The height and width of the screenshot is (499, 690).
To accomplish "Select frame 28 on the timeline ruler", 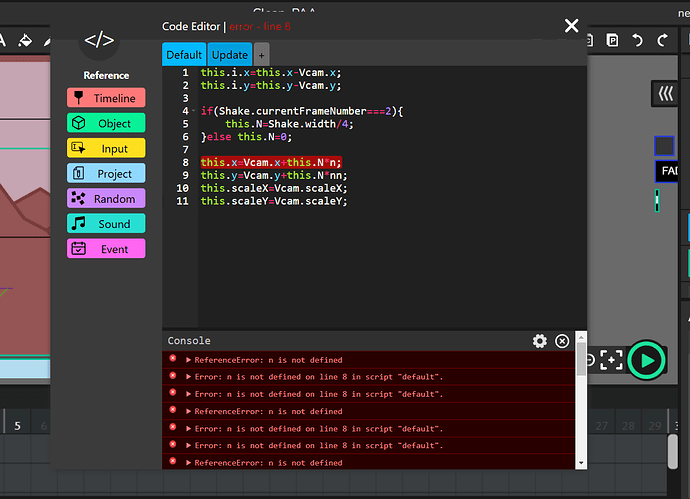I will tap(628, 426).
